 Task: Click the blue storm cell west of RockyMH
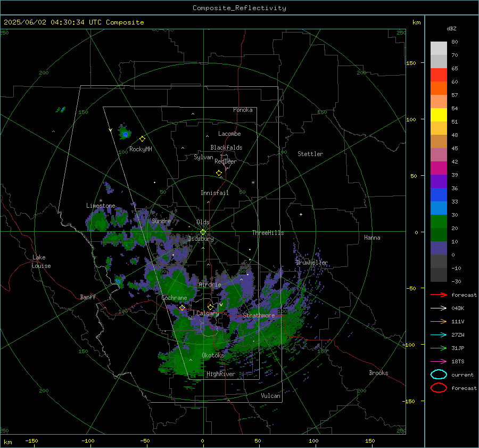click(125, 134)
